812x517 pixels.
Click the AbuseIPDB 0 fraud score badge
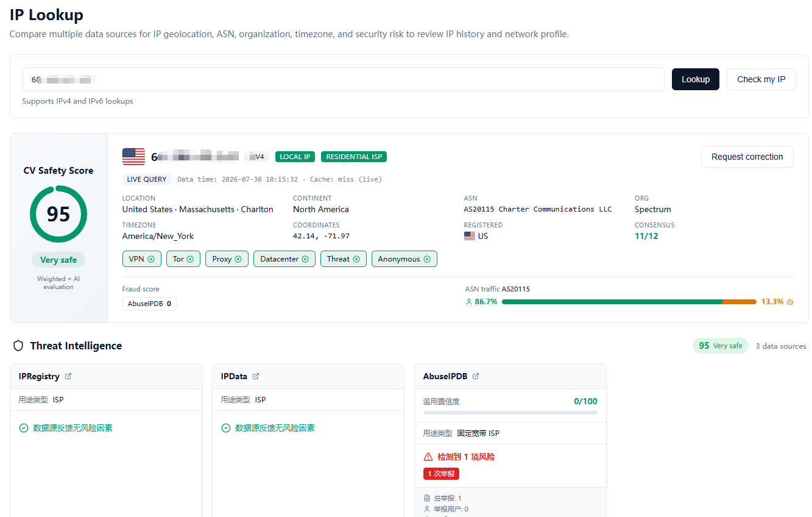(149, 304)
